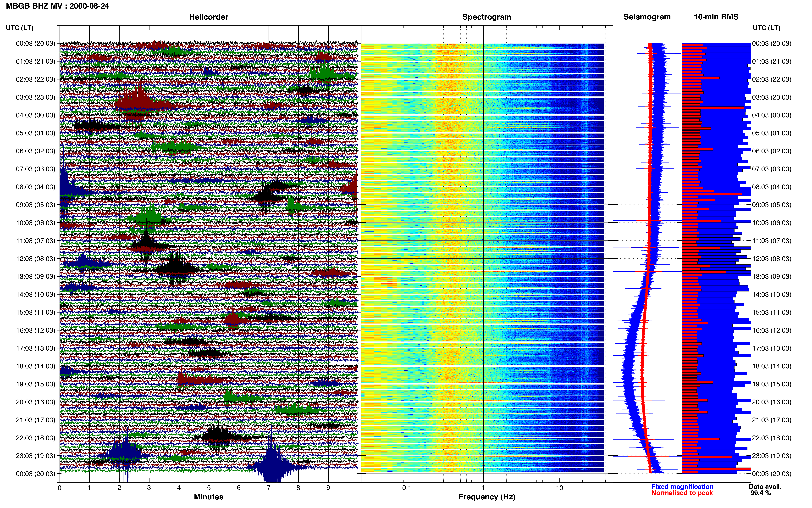Select '22:03 (18:03)' on the right time axis
This screenshot has width=812, height=508.
pos(772,438)
